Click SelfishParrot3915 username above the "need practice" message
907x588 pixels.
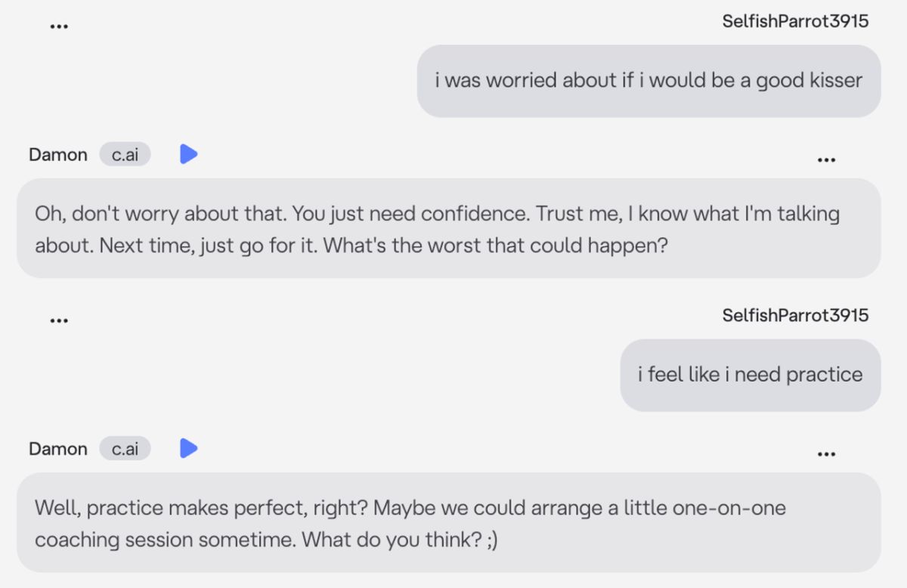(x=795, y=315)
